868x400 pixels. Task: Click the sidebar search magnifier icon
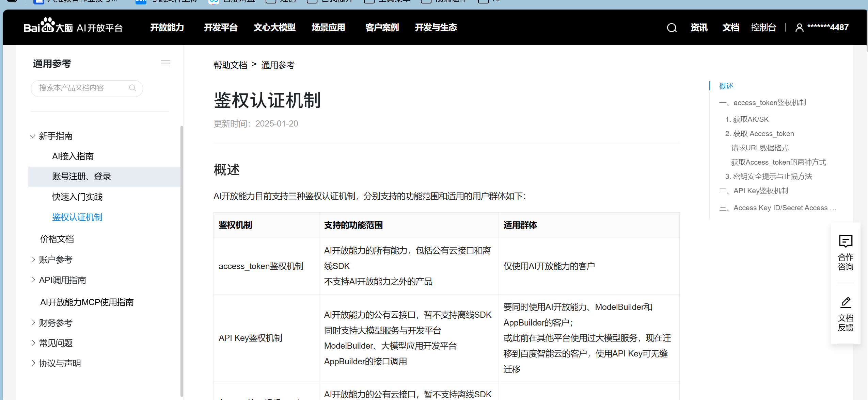click(x=132, y=88)
